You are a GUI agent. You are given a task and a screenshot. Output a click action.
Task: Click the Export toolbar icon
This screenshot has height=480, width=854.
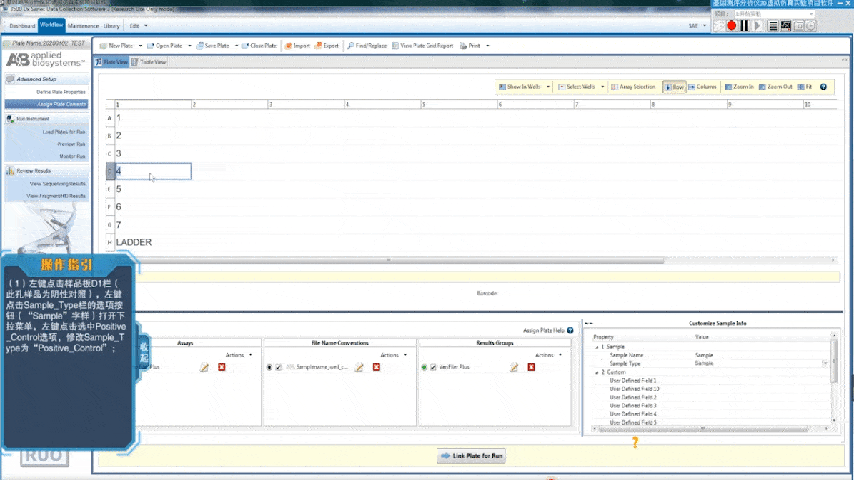point(318,46)
